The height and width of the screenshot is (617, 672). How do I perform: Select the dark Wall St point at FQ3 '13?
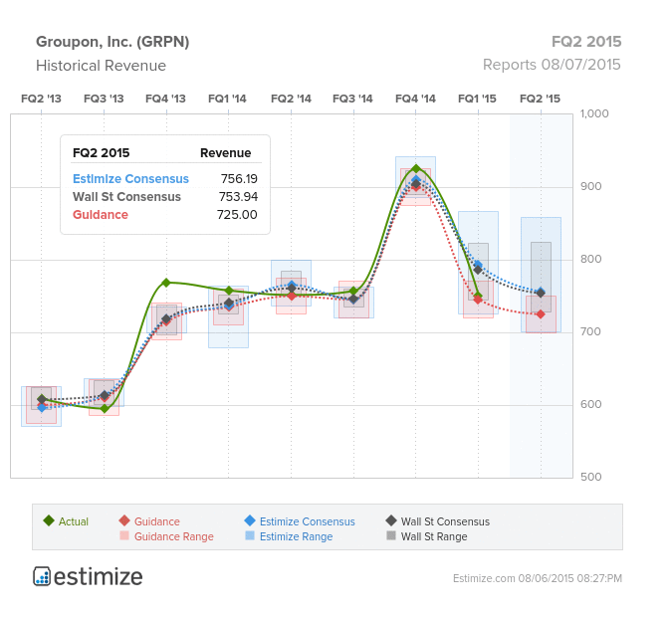(105, 395)
